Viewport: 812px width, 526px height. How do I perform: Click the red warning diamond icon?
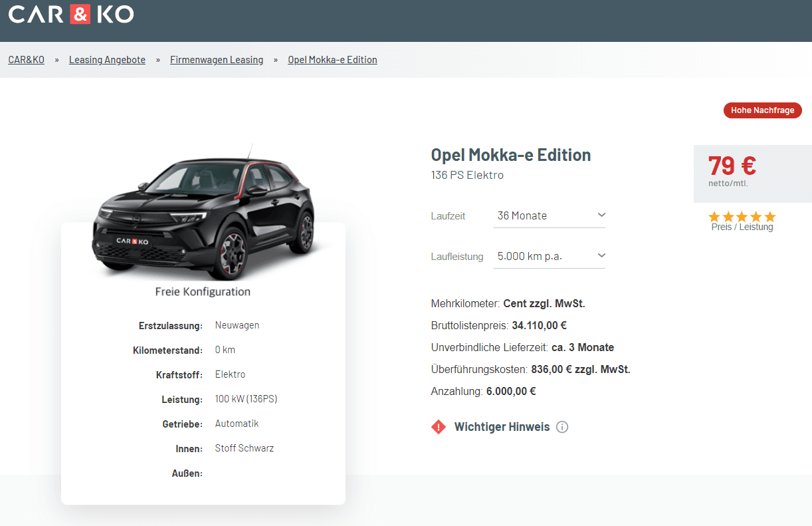click(439, 427)
